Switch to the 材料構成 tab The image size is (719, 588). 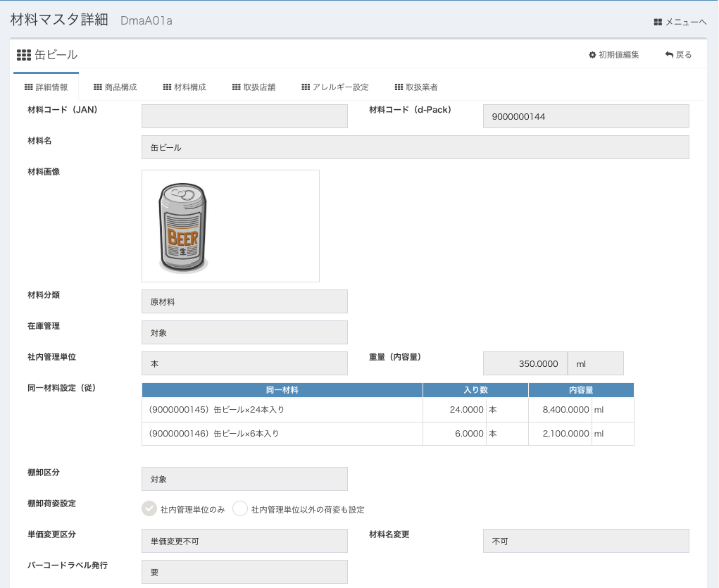coord(185,87)
